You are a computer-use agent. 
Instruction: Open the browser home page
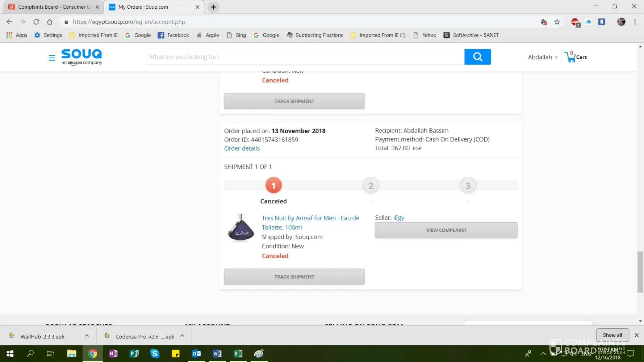tap(50, 22)
